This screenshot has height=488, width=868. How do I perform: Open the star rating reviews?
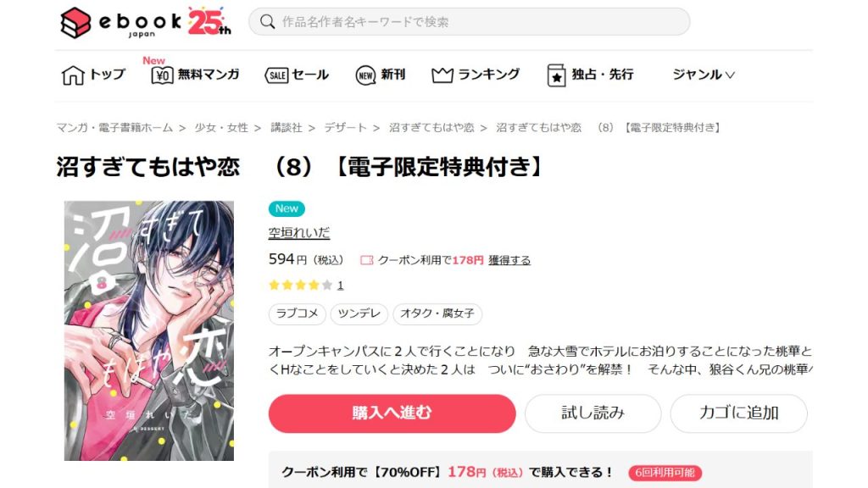tap(306, 286)
